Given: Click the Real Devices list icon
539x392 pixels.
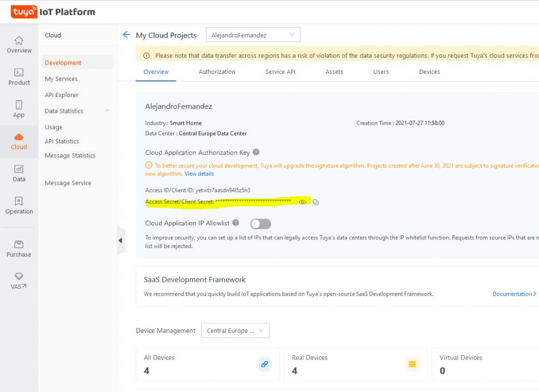Looking at the screenshot, I should point(412,364).
